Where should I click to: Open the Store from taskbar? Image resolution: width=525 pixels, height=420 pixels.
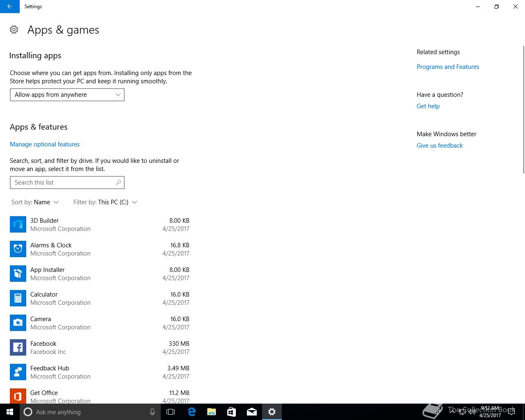pyautogui.click(x=231, y=412)
